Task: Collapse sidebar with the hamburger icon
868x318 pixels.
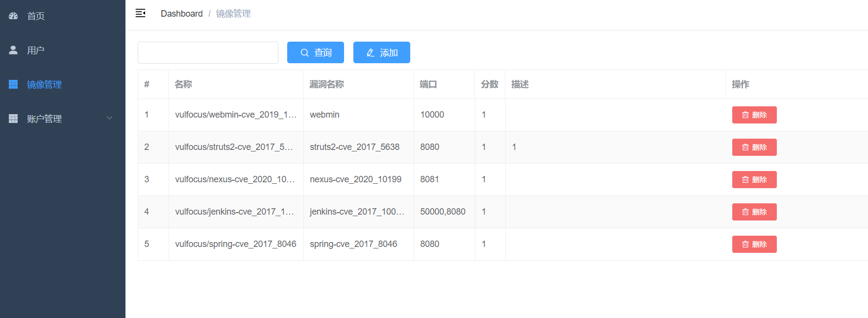Action: (x=140, y=13)
